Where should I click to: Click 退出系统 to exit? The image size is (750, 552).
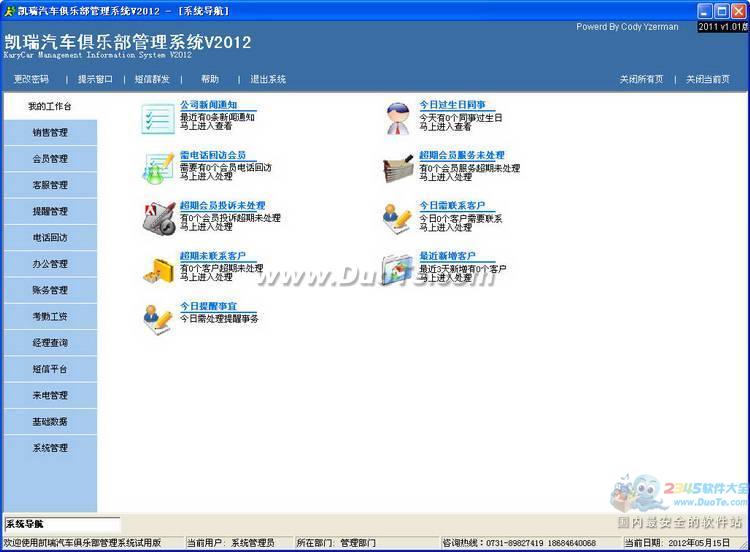point(267,79)
